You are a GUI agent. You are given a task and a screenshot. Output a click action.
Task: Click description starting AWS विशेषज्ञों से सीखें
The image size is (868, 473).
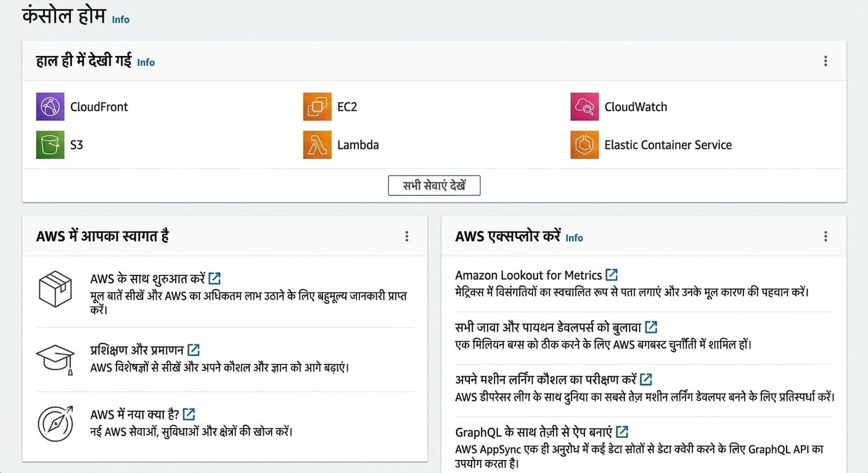pyautogui.click(x=219, y=368)
